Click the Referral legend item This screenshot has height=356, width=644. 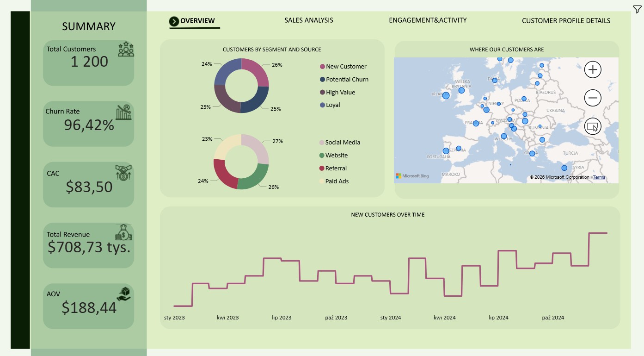(333, 169)
